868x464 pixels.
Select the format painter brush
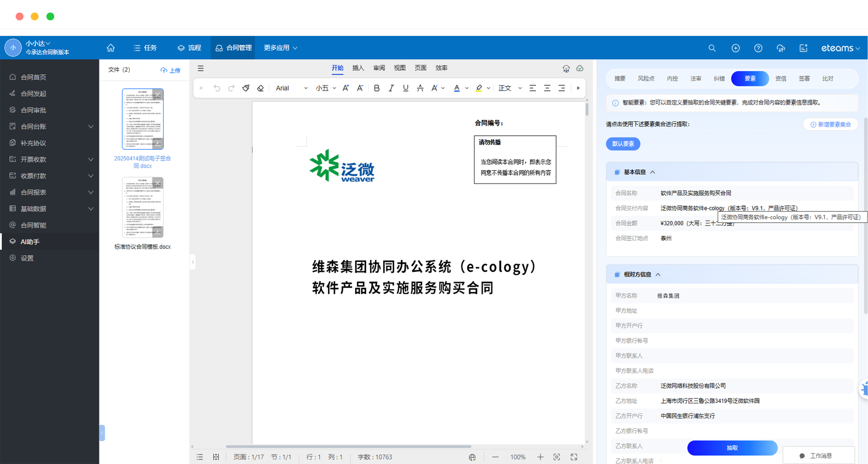pos(246,88)
